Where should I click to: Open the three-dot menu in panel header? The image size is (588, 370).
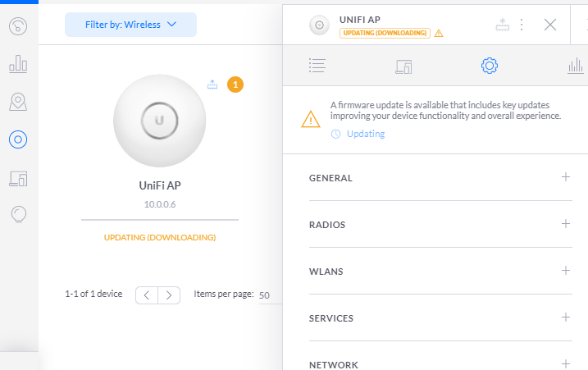(522, 25)
